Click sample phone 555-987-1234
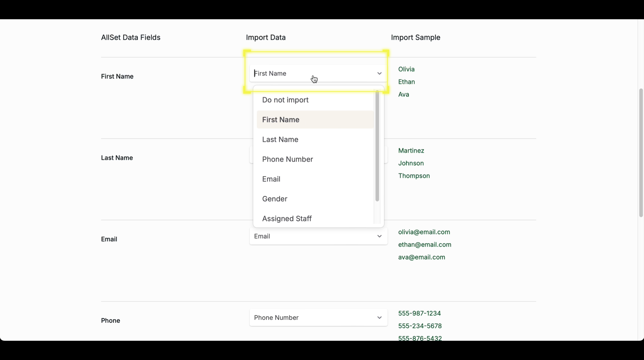 [419, 313]
